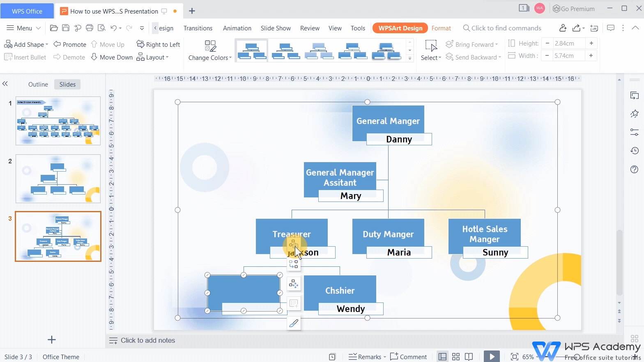644x362 pixels.
Task: Click floating move shape icon
Action: (x=293, y=284)
